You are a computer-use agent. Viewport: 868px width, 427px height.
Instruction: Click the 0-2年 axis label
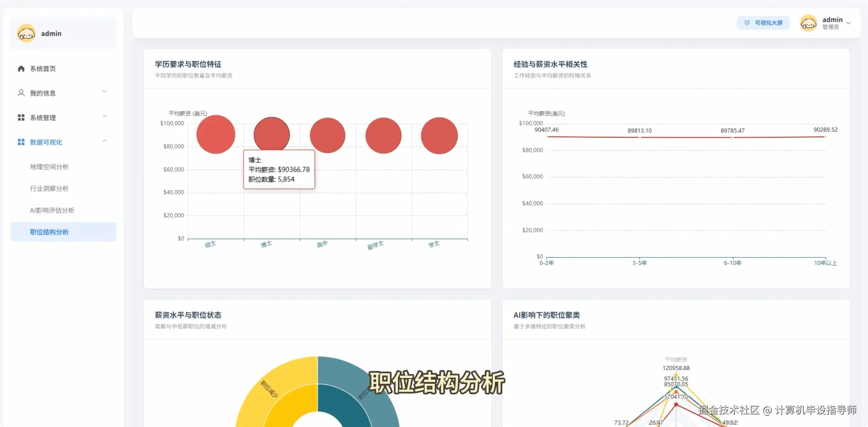click(547, 263)
